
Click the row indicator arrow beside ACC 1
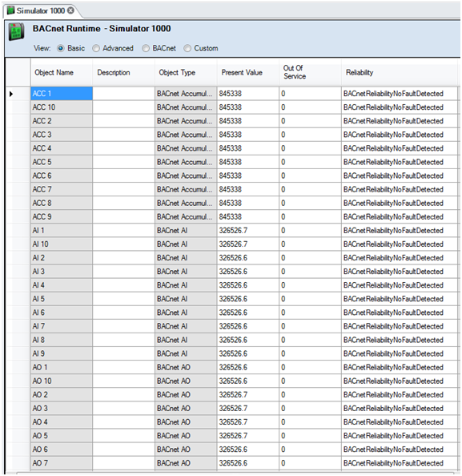click(11, 94)
